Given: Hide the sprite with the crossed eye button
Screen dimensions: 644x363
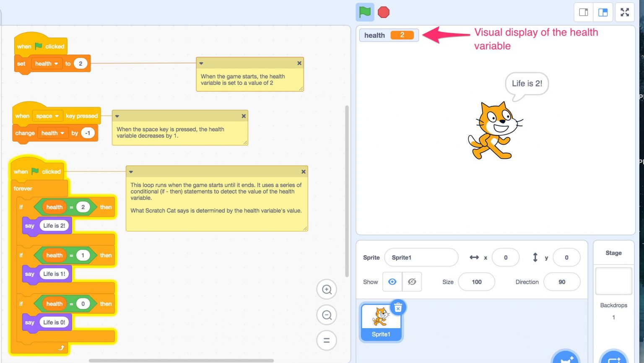Looking at the screenshot, I should [412, 282].
